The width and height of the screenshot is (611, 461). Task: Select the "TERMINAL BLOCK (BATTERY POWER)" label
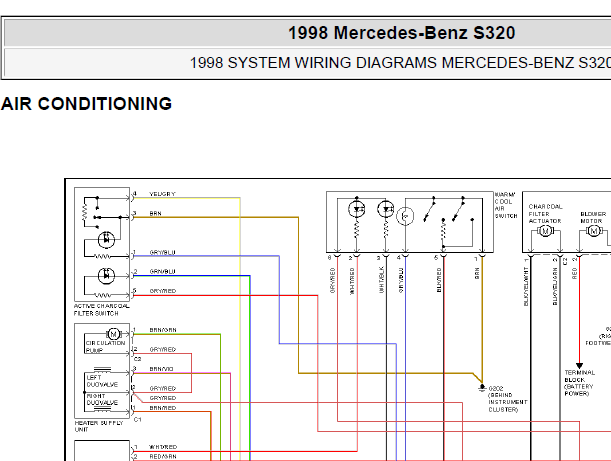(x=579, y=383)
